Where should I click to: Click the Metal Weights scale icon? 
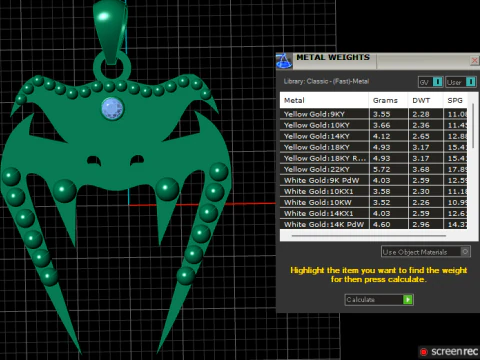(x=284, y=61)
